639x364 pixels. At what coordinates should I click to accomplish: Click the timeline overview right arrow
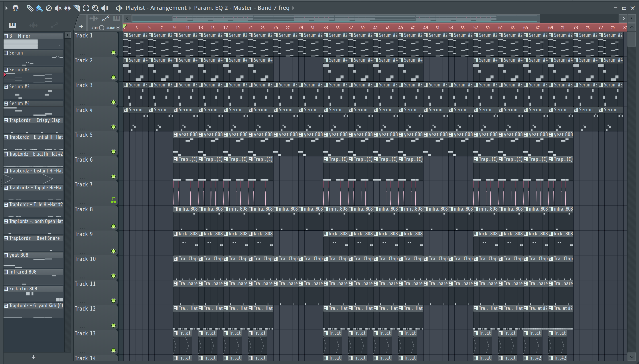[x=623, y=18]
